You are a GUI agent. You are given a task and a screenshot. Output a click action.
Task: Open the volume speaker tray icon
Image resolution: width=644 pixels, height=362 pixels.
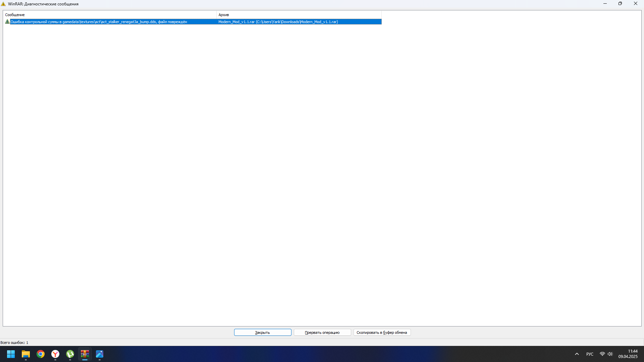point(610,354)
